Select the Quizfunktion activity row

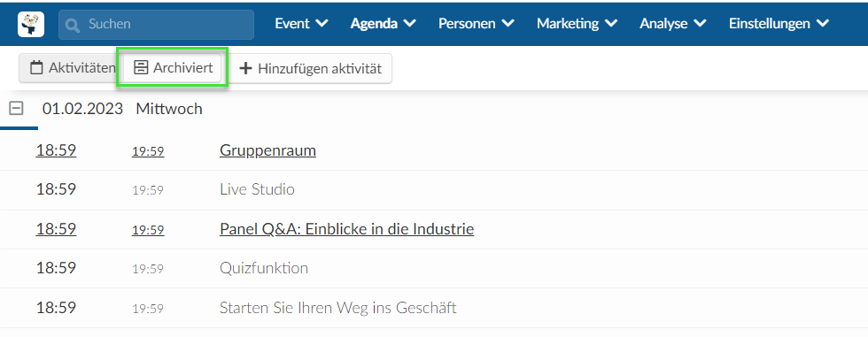click(x=434, y=269)
